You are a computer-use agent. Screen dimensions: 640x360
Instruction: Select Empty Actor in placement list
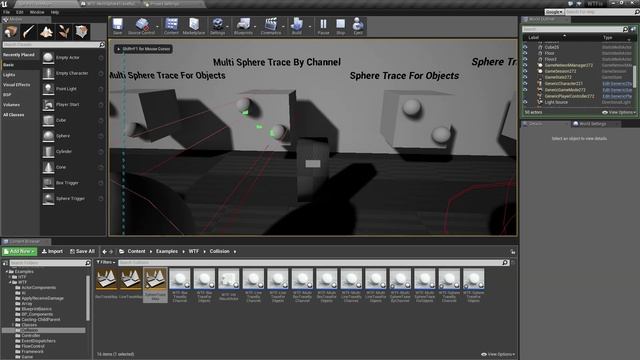coord(73,58)
